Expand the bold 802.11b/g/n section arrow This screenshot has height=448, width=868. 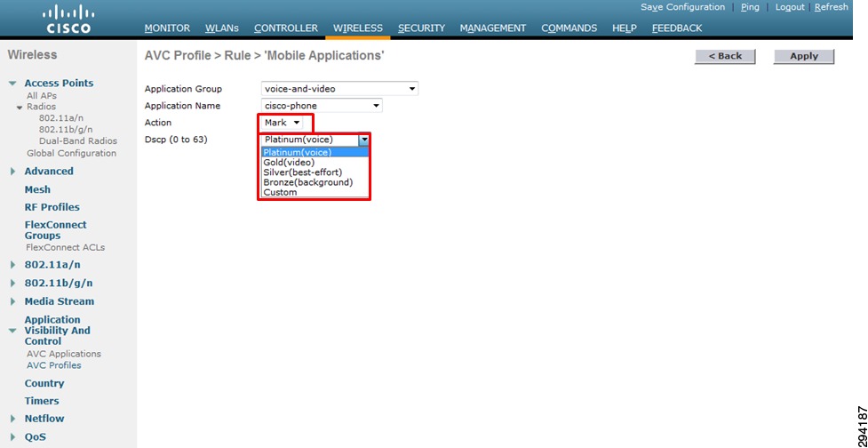pyautogui.click(x=12, y=284)
